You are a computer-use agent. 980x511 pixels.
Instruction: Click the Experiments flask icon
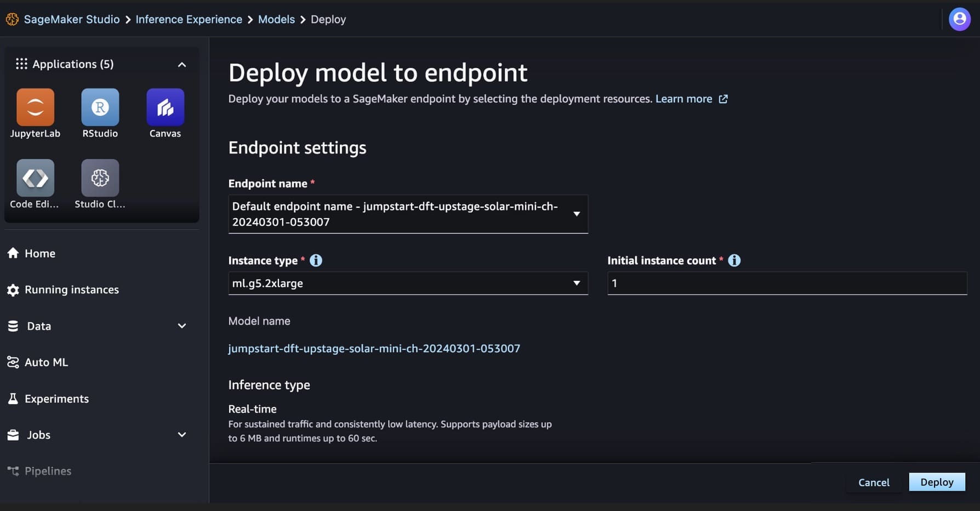pyautogui.click(x=13, y=399)
